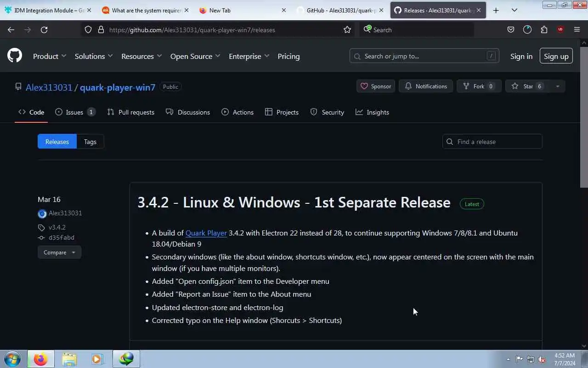Click site padlock security icon
This screenshot has height=368, width=588.
pyautogui.click(x=101, y=30)
